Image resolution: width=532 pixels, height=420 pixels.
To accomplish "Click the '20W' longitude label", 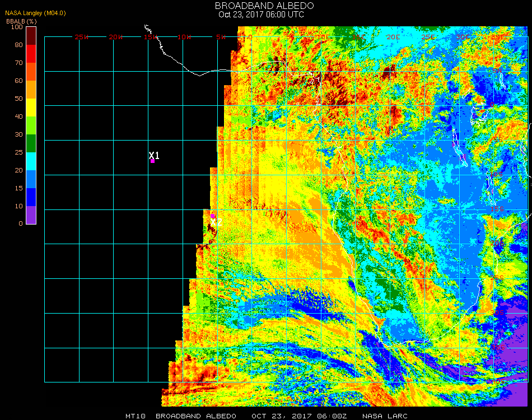I will point(116,37).
